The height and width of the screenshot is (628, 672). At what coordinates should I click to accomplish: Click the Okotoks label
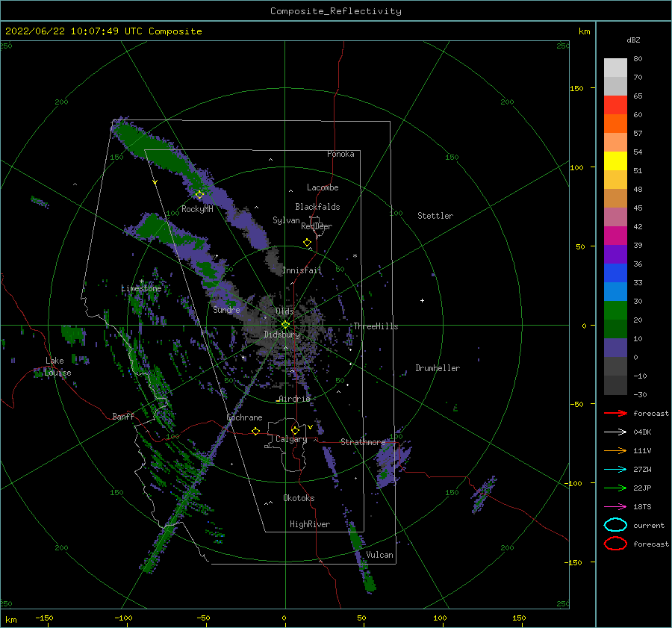298,497
